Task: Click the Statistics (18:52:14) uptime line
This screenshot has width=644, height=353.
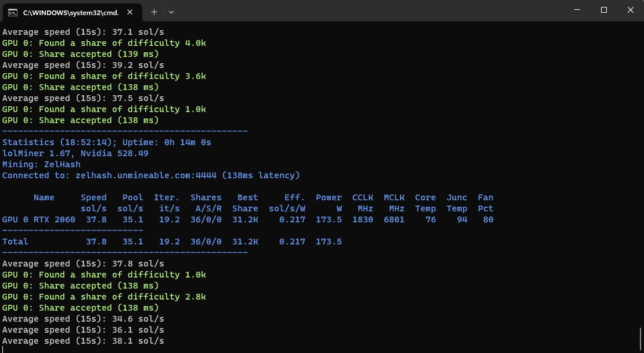Action: [107, 142]
